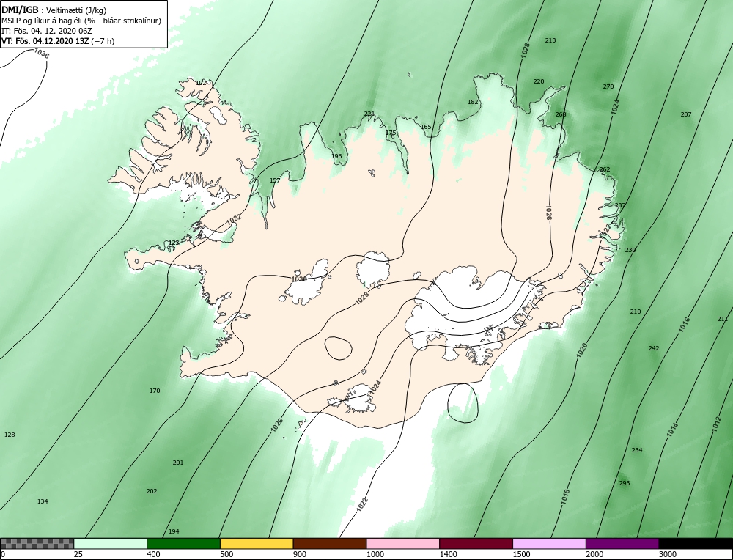Viewport: 733px width, 560px height.
Task: Click the CAPE value 194
Action: 174,531
